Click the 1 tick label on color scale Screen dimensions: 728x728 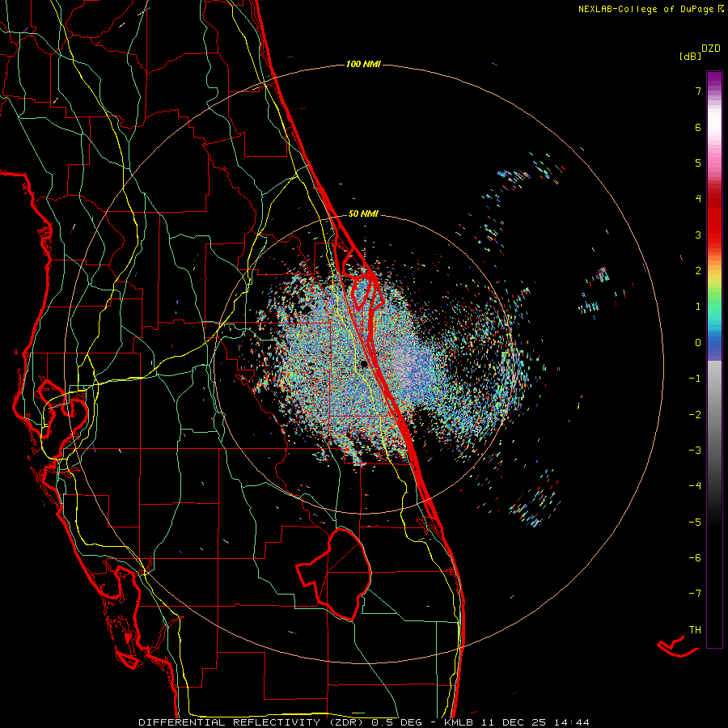698,307
